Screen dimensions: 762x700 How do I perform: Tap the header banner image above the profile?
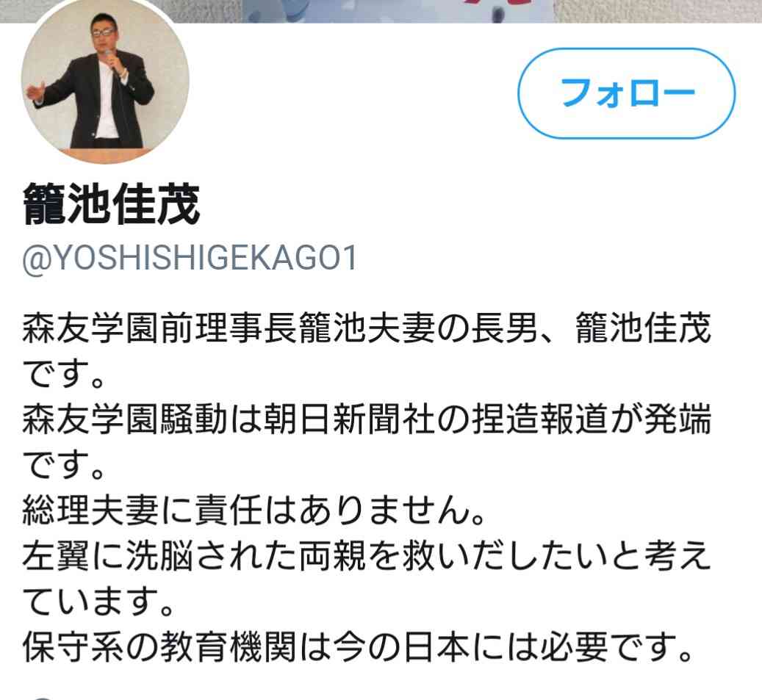pos(381,11)
